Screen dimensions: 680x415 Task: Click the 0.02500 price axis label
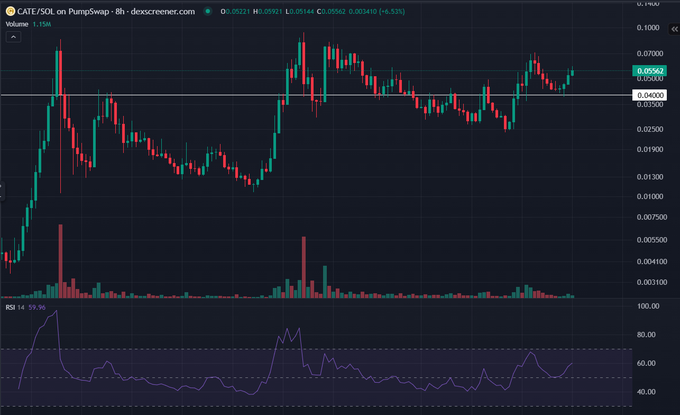[650, 129]
